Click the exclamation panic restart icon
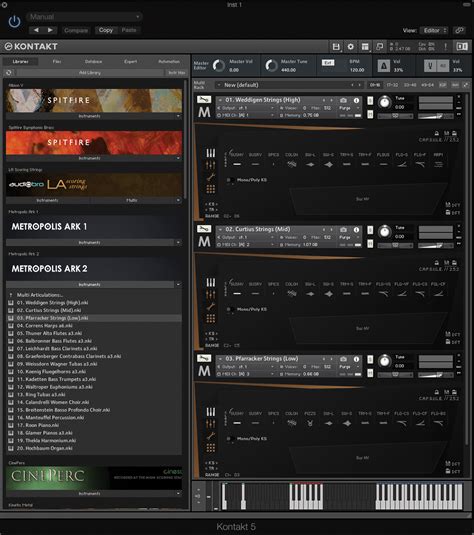 tap(445, 47)
